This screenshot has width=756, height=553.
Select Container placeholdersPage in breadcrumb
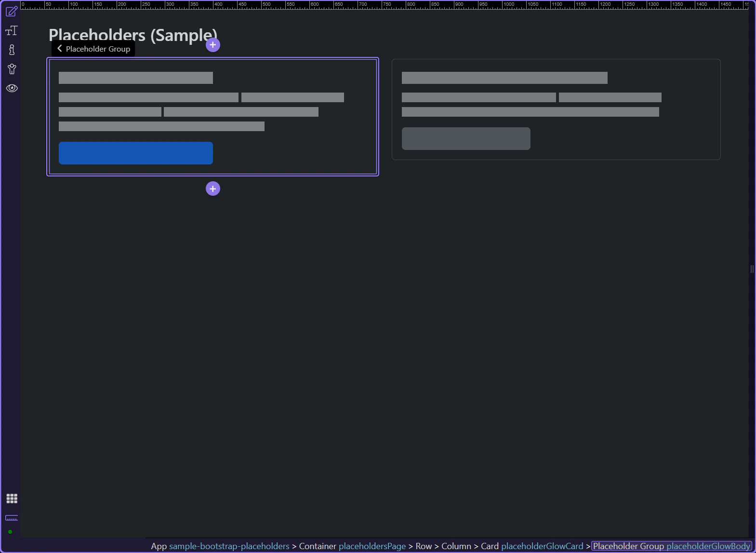click(x=352, y=546)
